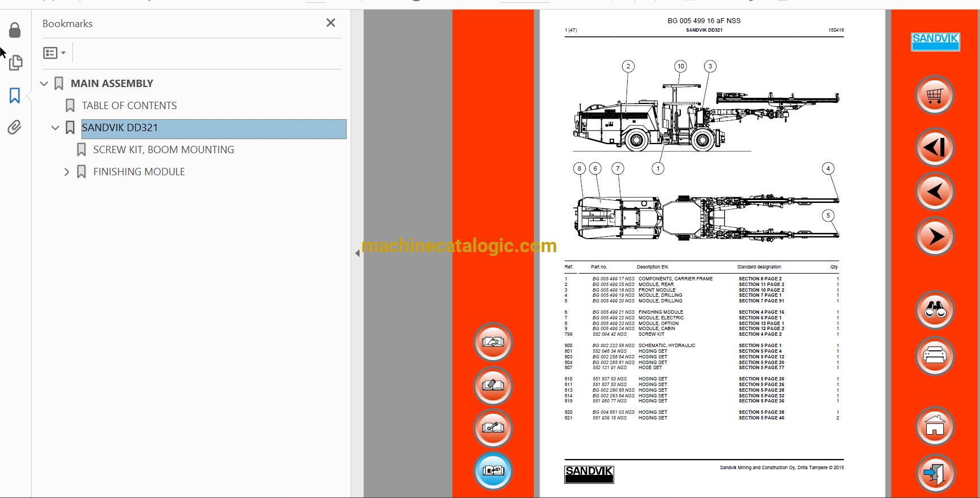Click SECTION 5 PAGE 40 designation
The width and height of the screenshot is (980, 498).
[x=761, y=418]
